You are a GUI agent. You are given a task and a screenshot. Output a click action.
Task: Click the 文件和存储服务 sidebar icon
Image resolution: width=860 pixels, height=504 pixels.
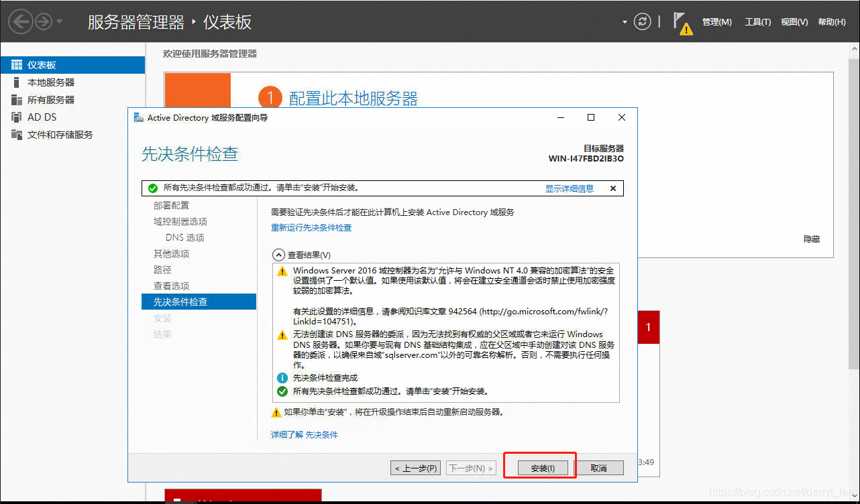pyautogui.click(x=17, y=135)
